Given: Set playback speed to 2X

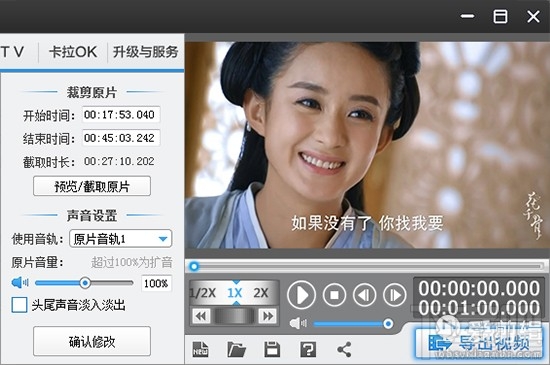Looking at the screenshot, I should pyautogui.click(x=261, y=293).
